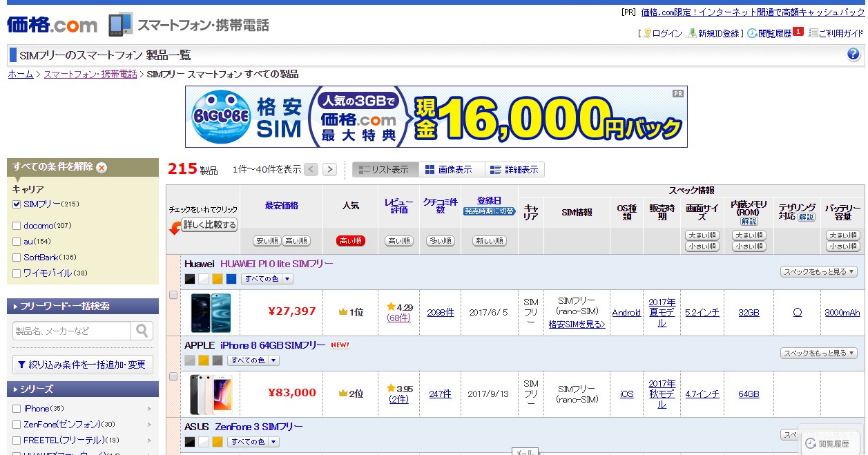This screenshot has height=455, width=868.
Task: Click the guide icon beside ご利用ガイド
Action: click(x=813, y=33)
